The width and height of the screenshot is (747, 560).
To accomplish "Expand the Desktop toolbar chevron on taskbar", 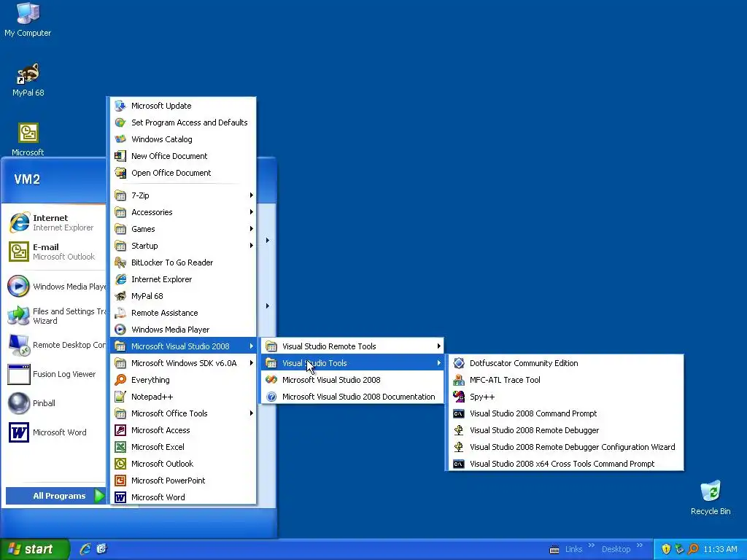I will (639, 545).
